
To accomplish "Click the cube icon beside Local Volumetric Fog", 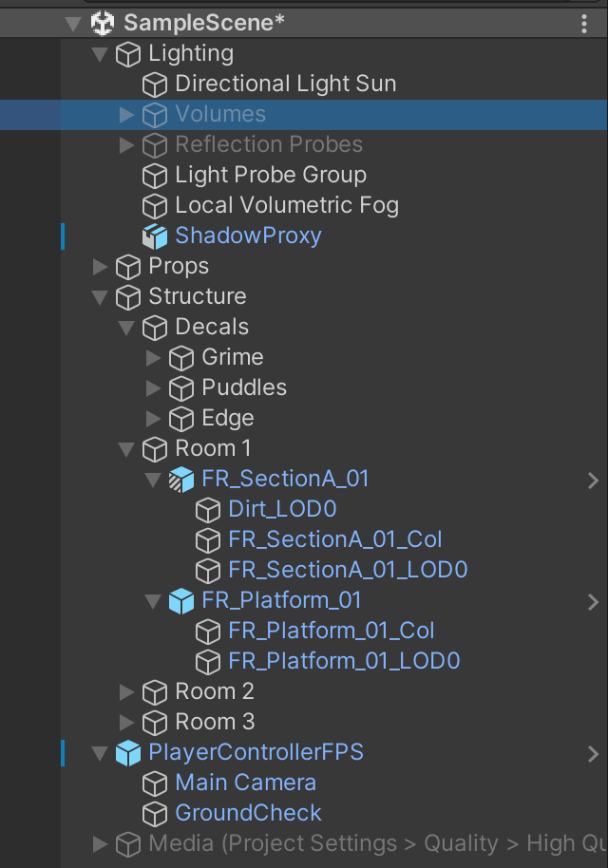I will 155,205.
